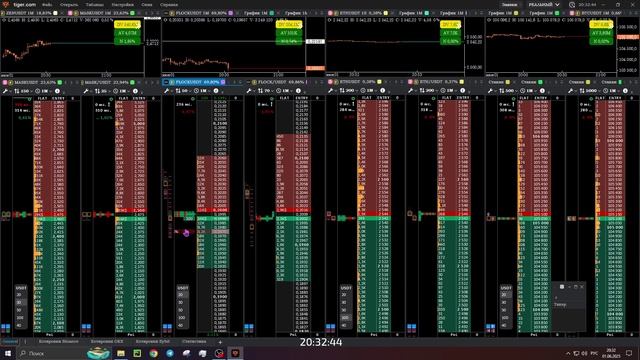Image resolution: width=640 pixels, height=360 pixels.
Task: Click the clock icon beside the time
Action: click(572, 5)
